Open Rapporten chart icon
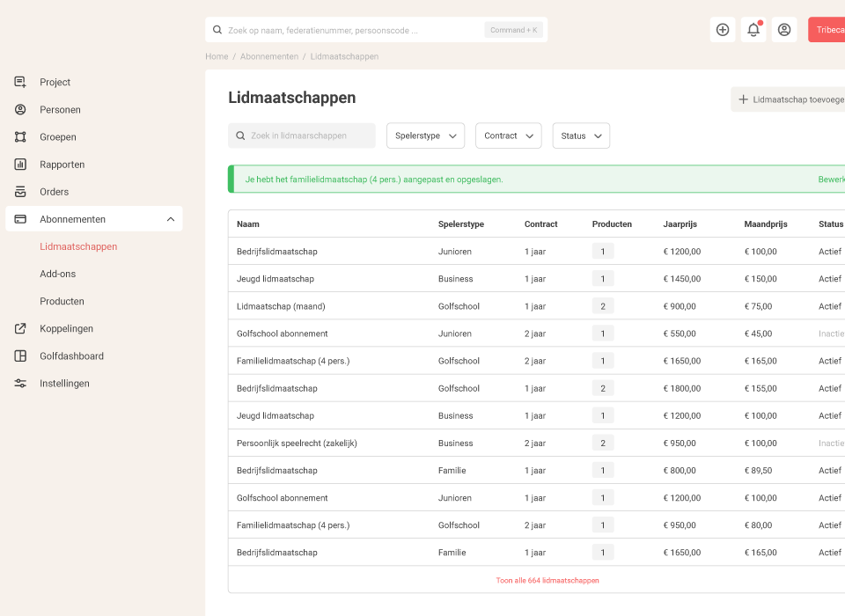This screenshot has width=845, height=616. click(20, 165)
